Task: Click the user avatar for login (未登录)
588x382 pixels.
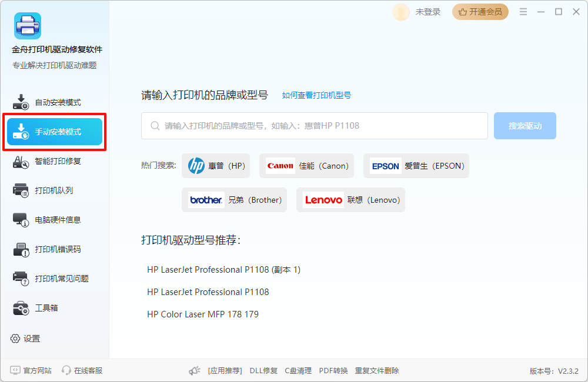Action: pyautogui.click(x=401, y=12)
